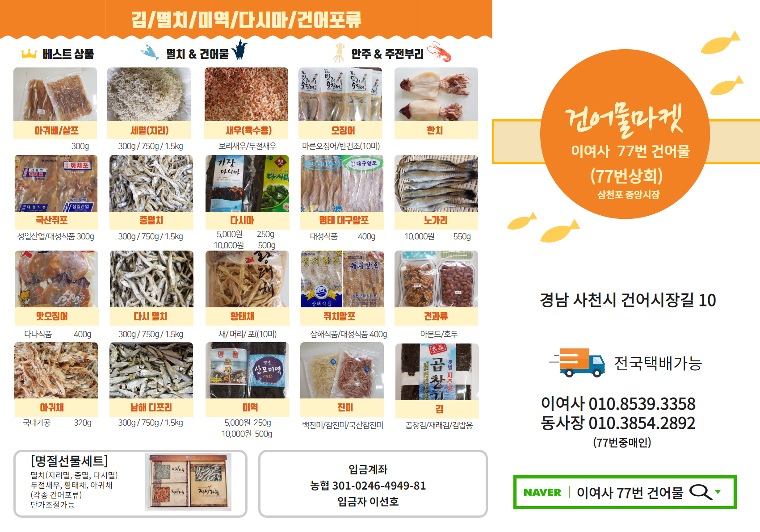Click the orange 건어물마켓 circle logo
The height and width of the screenshot is (532, 760).
click(x=625, y=134)
